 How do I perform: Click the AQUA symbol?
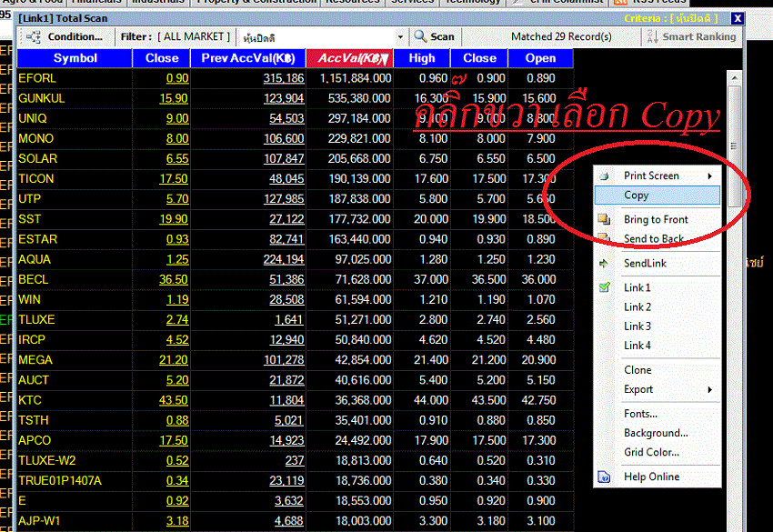35,259
